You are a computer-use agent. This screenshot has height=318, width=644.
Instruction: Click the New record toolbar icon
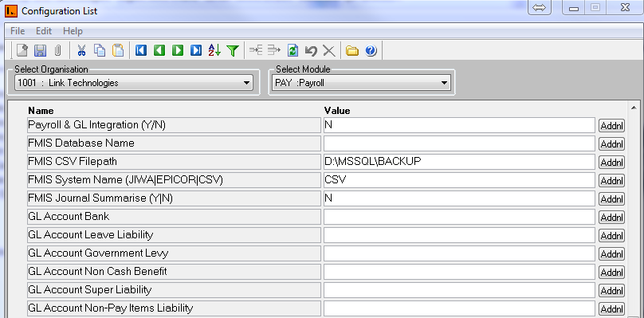tap(22, 50)
